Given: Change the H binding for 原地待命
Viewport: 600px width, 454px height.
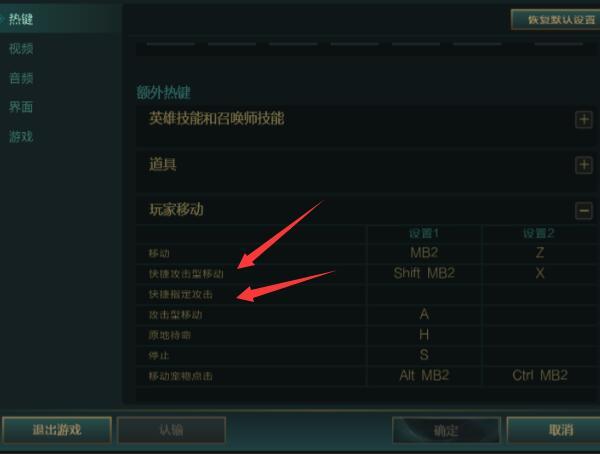Looking at the screenshot, I should 424,335.
